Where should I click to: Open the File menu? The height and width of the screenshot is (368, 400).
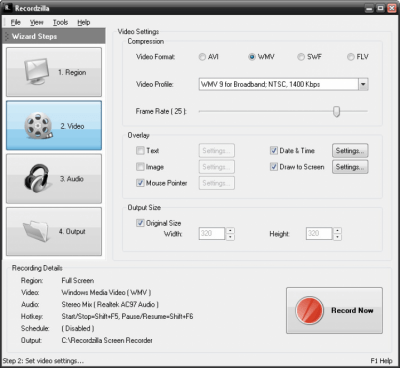point(16,22)
